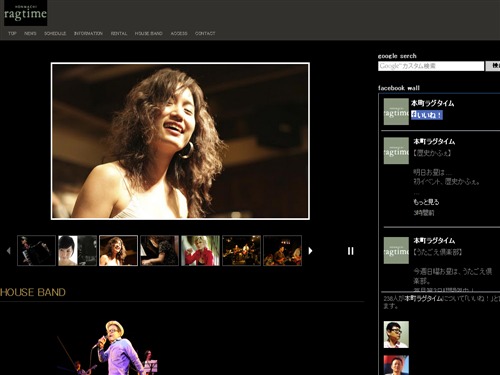Select the curly-haired singer thumbnail
500x375 pixels.
(118, 251)
